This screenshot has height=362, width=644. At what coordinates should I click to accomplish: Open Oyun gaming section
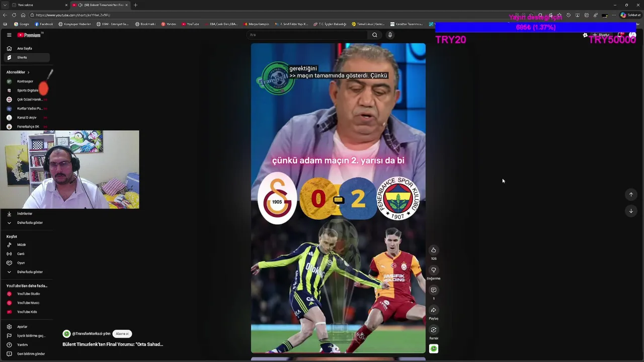[26, 263]
